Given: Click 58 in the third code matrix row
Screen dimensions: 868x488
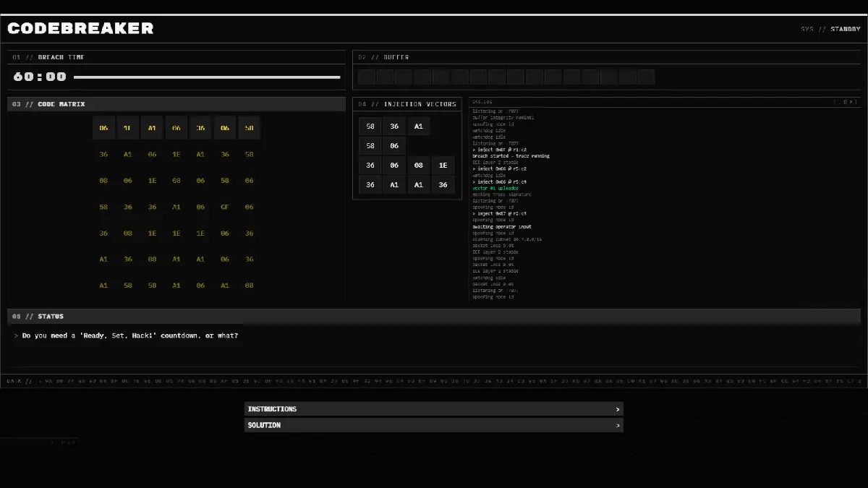Looking at the screenshot, I should click(x=225, y=181).
